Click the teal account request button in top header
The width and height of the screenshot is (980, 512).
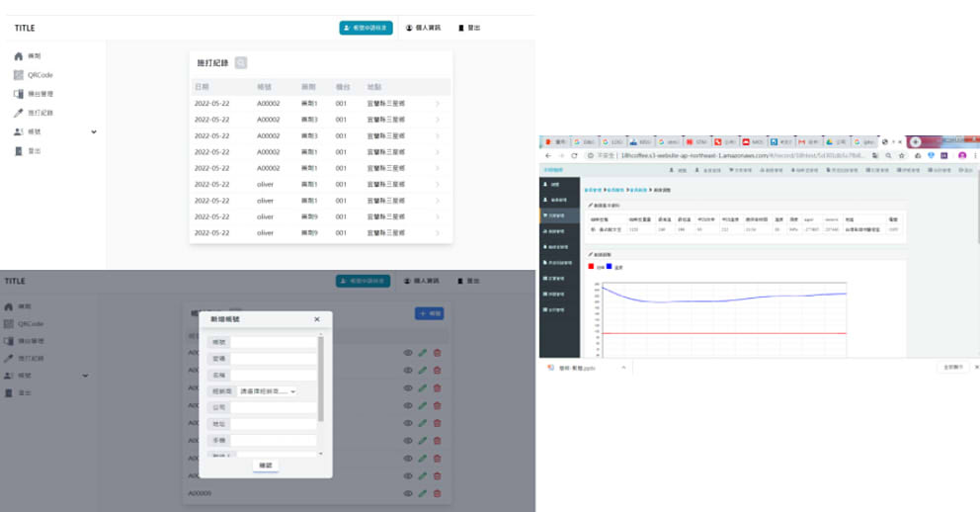[x=366, y=28]
